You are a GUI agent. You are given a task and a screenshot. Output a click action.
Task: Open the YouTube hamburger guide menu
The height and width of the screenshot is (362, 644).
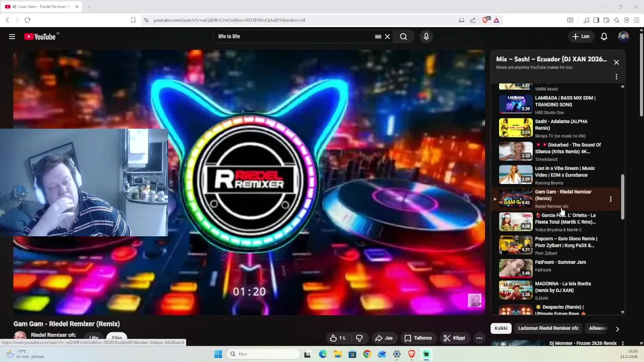pos(12,36)
